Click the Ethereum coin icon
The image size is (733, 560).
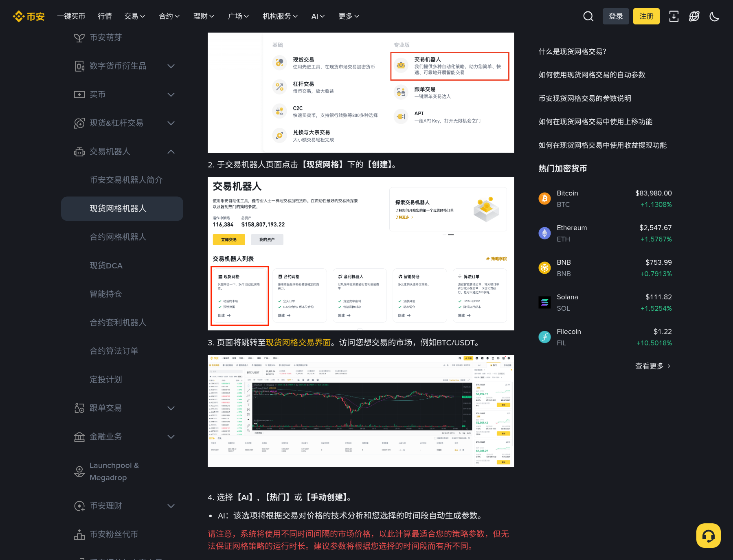[x=545, y=233]
